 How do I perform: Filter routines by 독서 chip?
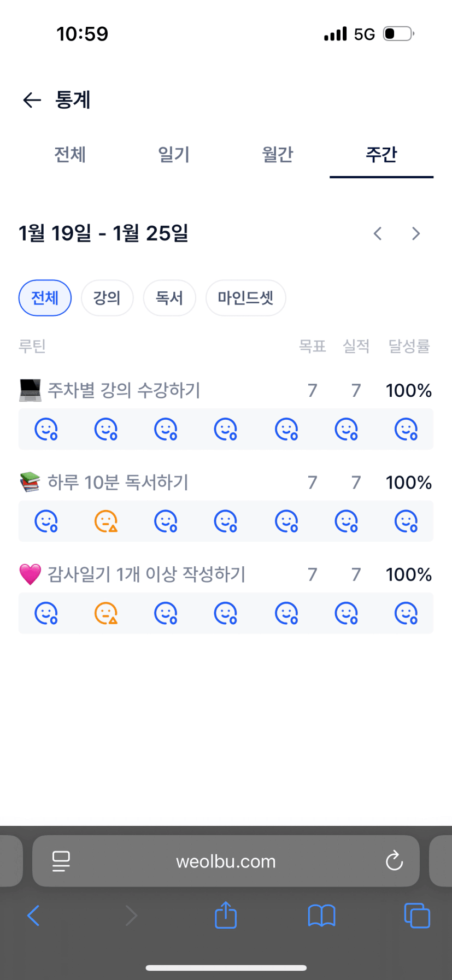(169, 298)
